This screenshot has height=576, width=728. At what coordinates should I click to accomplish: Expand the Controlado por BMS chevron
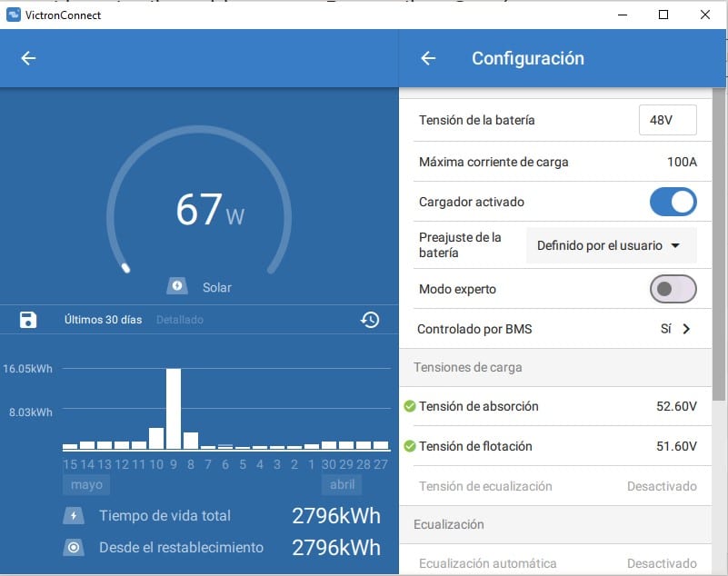click(x=686, y=329)
